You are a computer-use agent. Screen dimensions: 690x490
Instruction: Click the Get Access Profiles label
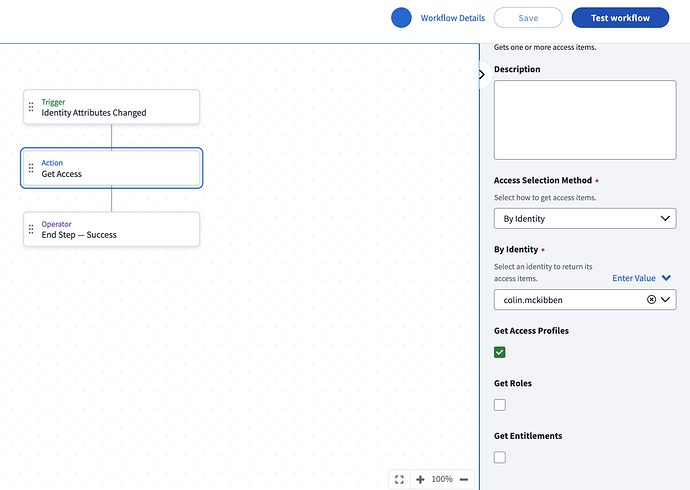(x=531, y=331)
